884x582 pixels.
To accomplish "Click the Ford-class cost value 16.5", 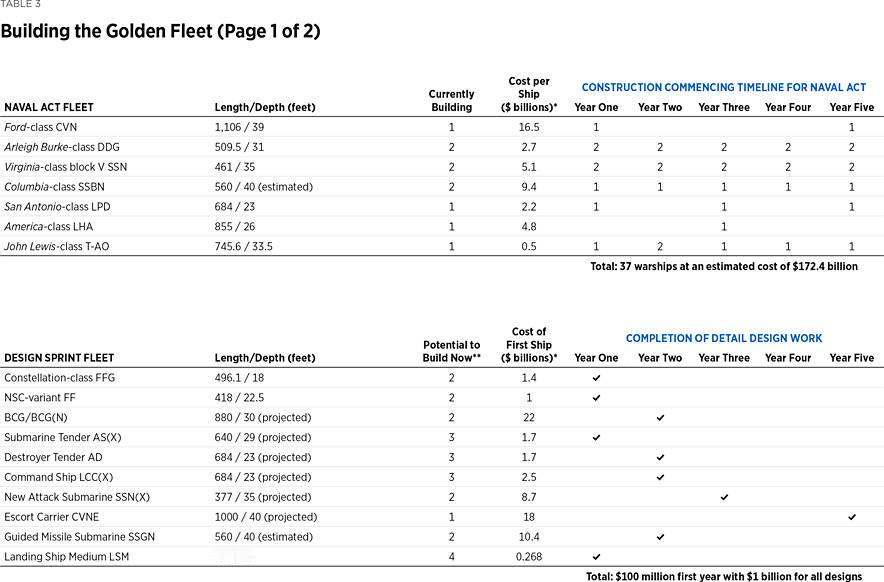I will [528, 127].
